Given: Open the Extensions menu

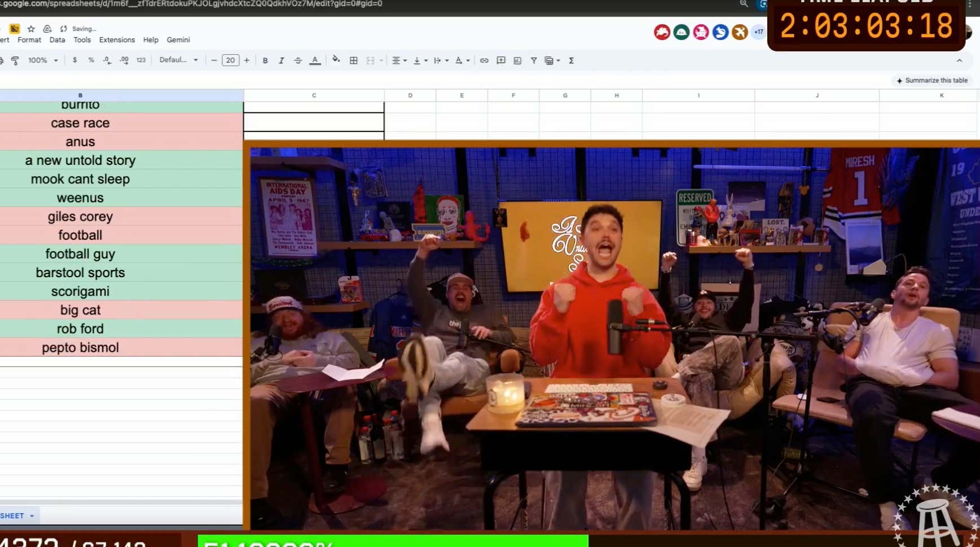Looking at the screenshot, I should tap(117, 40).
